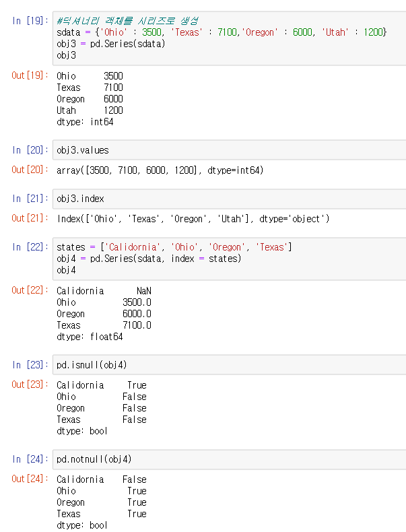Click the states list definition line
This screenshot has width=406, height=532.
point(174,247)
